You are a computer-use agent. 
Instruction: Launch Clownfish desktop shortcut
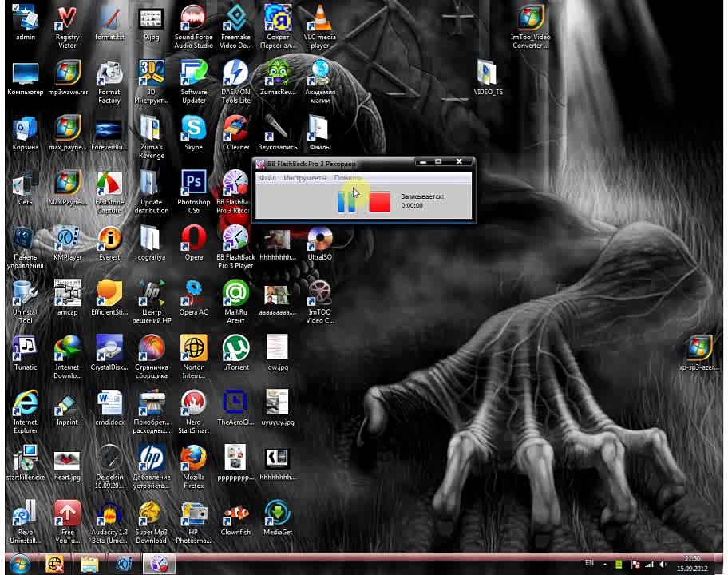[x=235, y=519]
